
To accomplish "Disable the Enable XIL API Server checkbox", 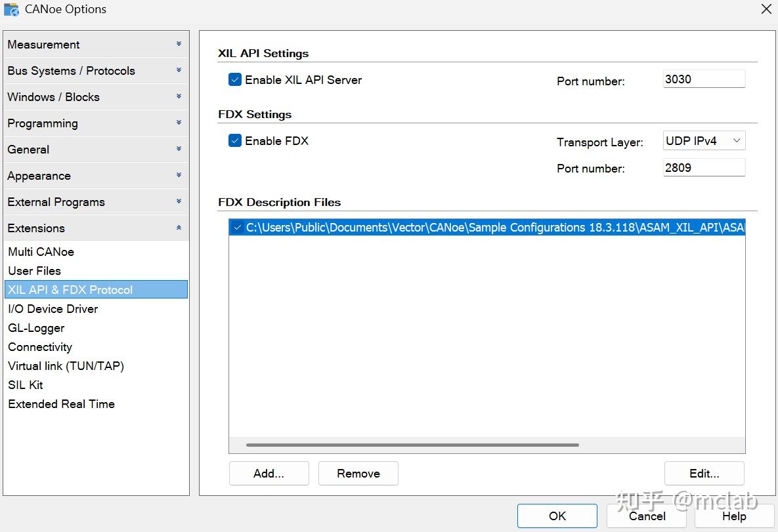I will tap(235, 80).
